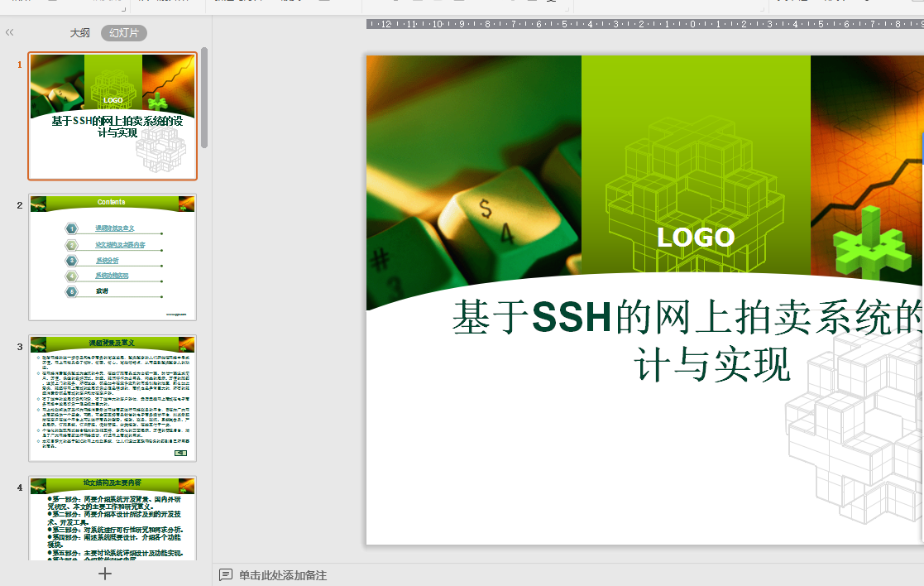
Task: Click the thumbnail panel vertical scrollbar
Action: [204, 98]
